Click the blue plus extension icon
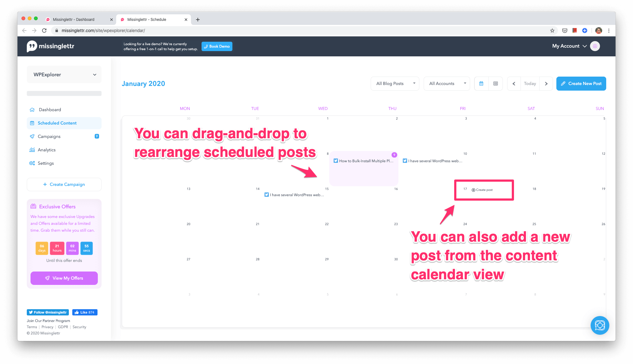 coord(585,31)
